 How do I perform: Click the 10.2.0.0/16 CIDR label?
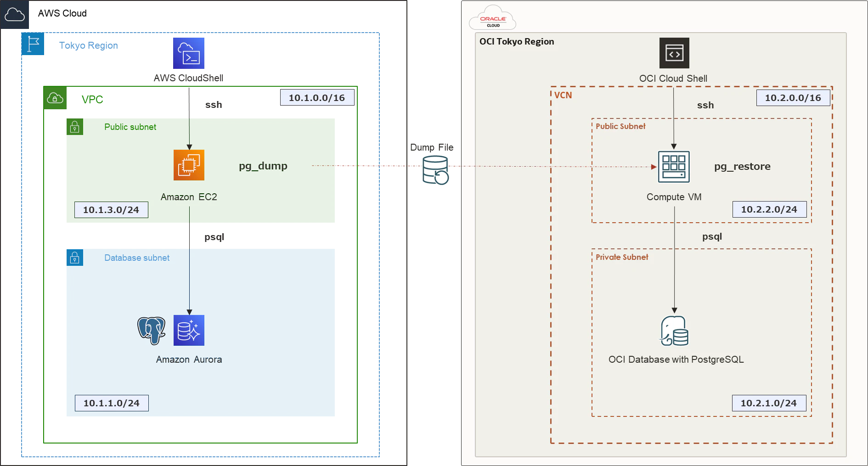click(x=793, y=98)
